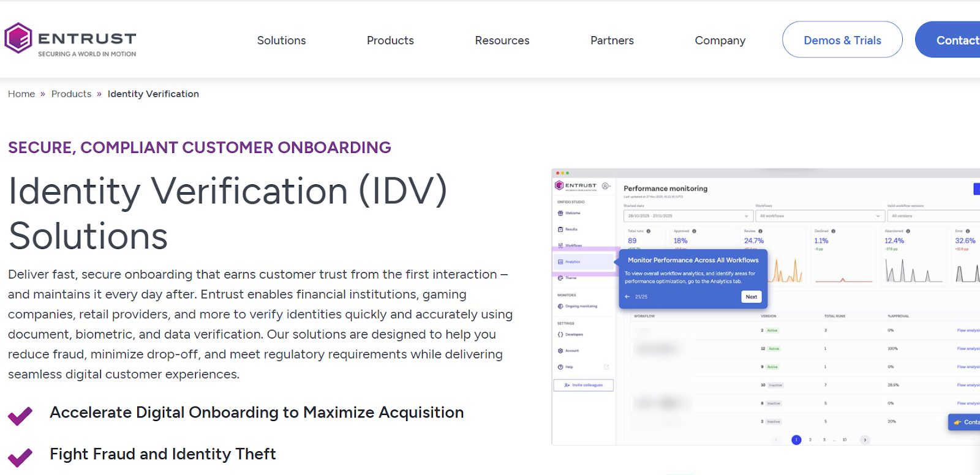Click the %APPROVAL column header

point(898,316)
